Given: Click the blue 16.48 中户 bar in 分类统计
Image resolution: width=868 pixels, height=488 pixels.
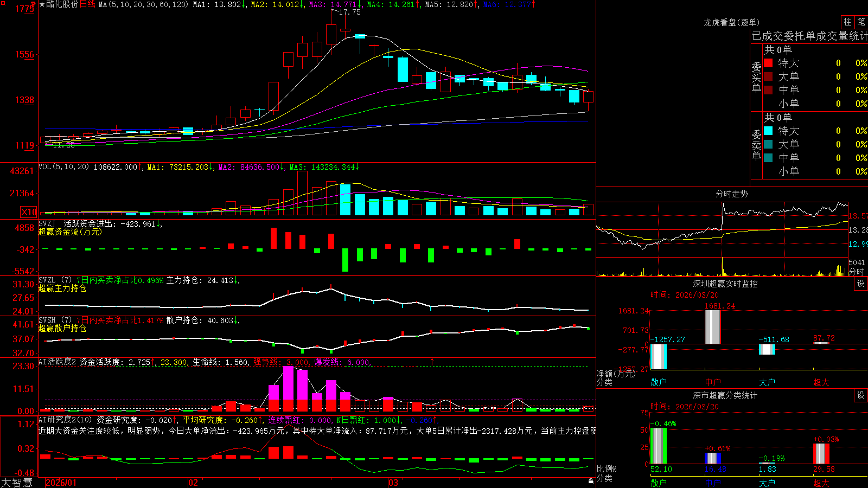Looking at the screenshot, I should pyautogui.click(x=713, y=458).
